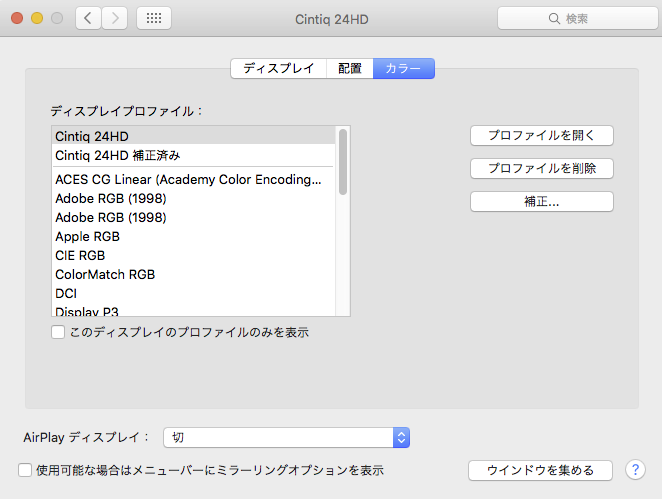Click the プロファイルを削除 button
662x499 pixels.
(541, 168)
